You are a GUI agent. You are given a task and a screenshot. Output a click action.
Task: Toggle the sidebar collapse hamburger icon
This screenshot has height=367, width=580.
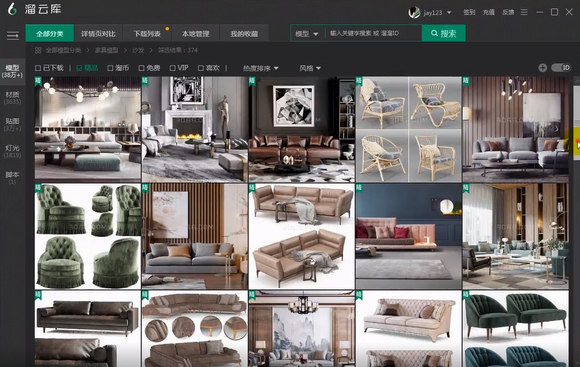click(x=13, y=36)
